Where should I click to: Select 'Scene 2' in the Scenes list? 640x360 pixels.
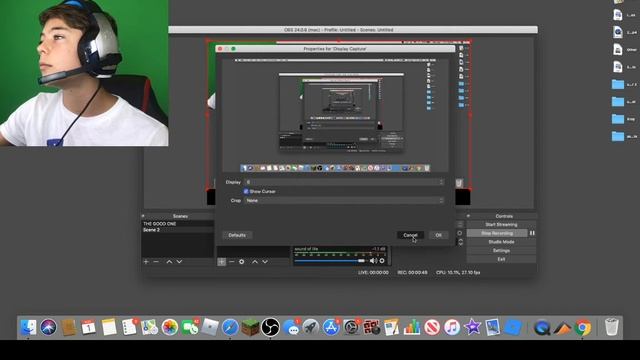178,230
